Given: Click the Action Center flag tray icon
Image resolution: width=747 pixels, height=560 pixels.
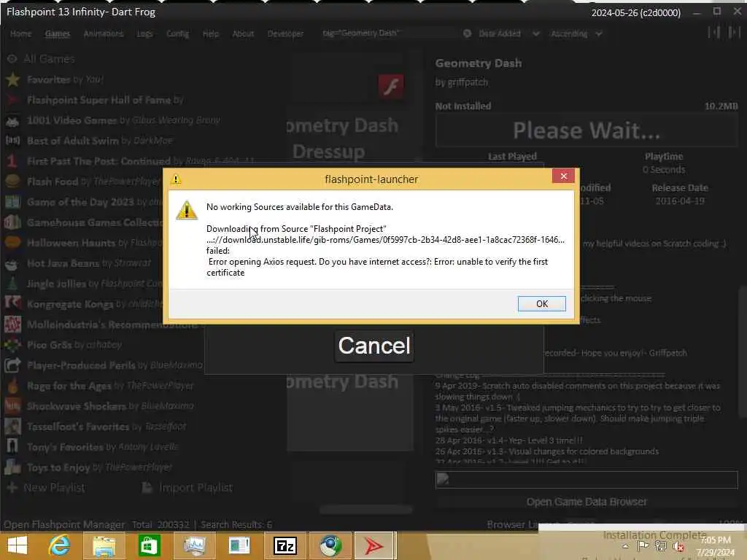Looking at the screenshot, I should 643,545.
